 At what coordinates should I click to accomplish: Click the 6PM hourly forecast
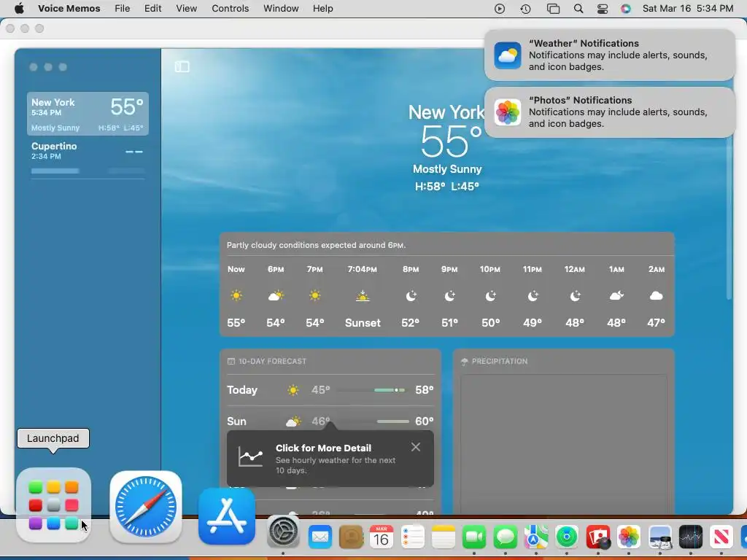[x=276, y=296]
